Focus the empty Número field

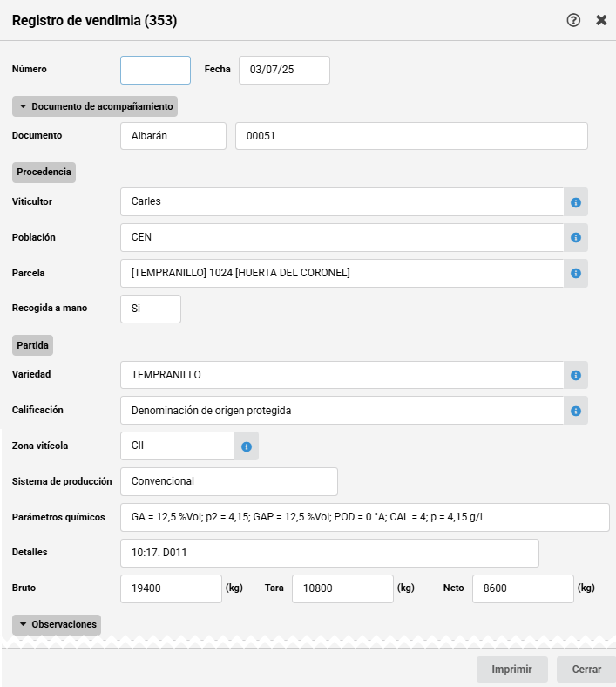tap(155, 70)
